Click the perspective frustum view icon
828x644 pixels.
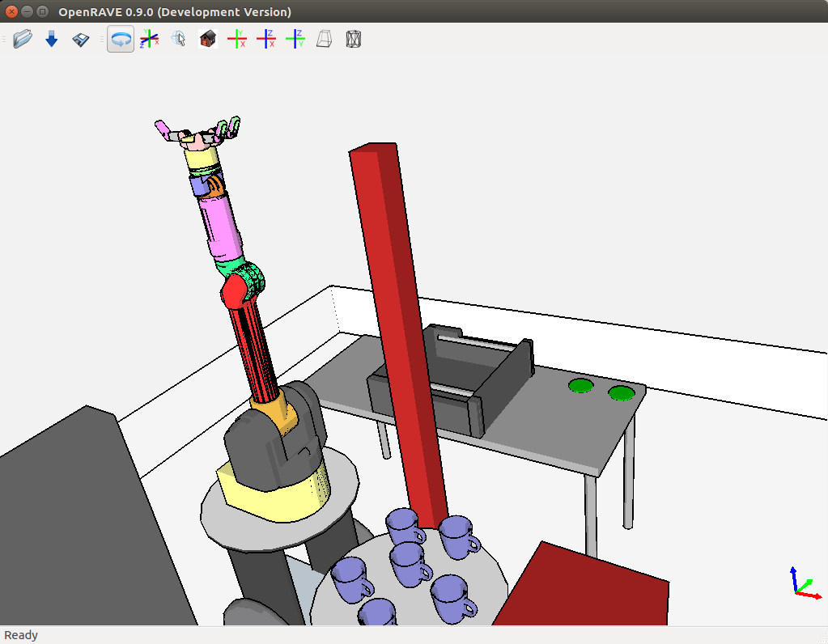[x=324, y=39]
